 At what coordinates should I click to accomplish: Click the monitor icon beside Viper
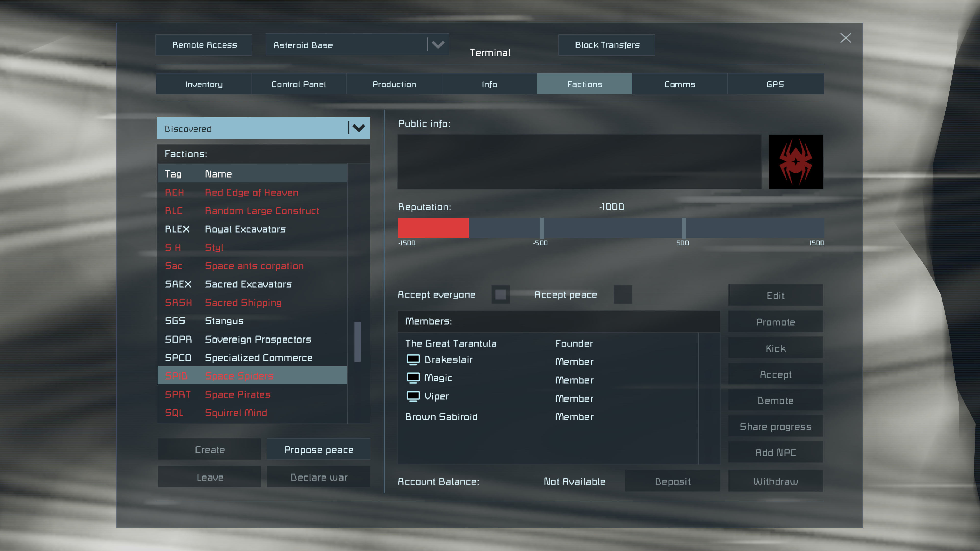click(413, 396)
